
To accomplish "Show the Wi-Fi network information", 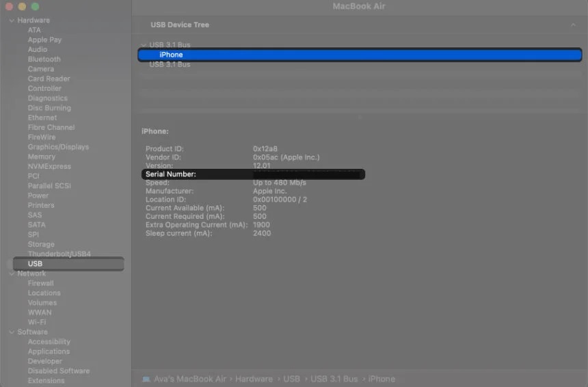I will point(37,322).
